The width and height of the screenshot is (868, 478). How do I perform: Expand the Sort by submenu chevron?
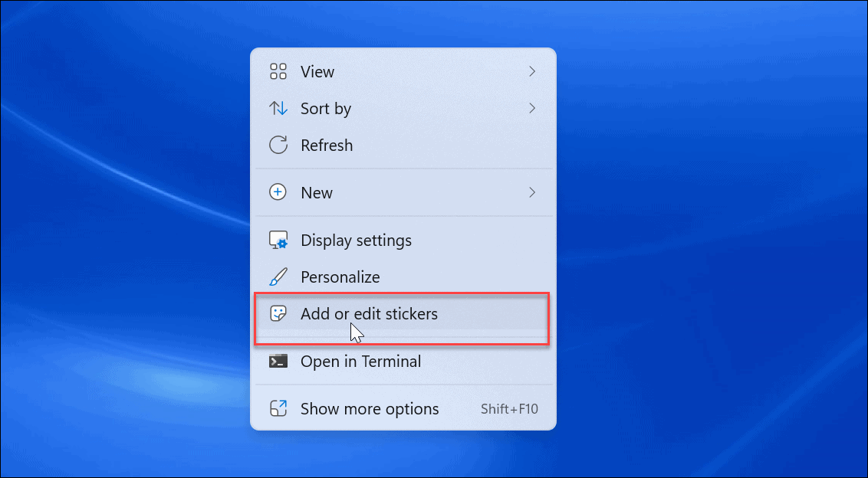[532, 108]
